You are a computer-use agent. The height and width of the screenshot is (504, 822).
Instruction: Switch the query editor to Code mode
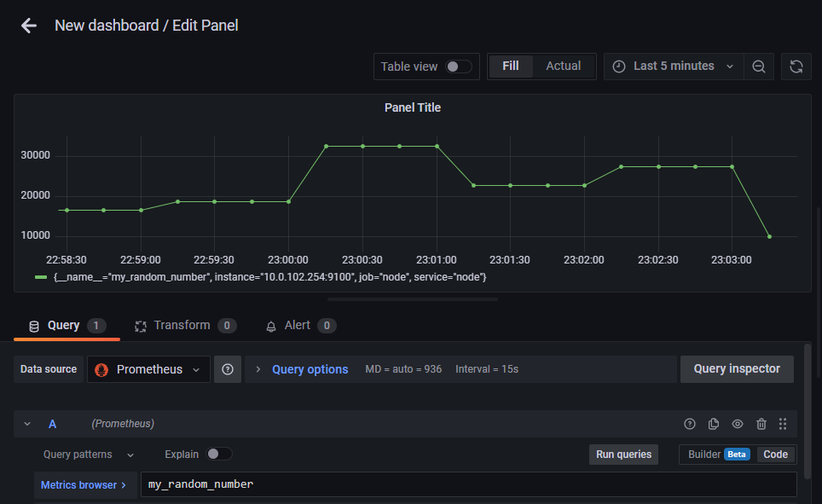(776, 455)
